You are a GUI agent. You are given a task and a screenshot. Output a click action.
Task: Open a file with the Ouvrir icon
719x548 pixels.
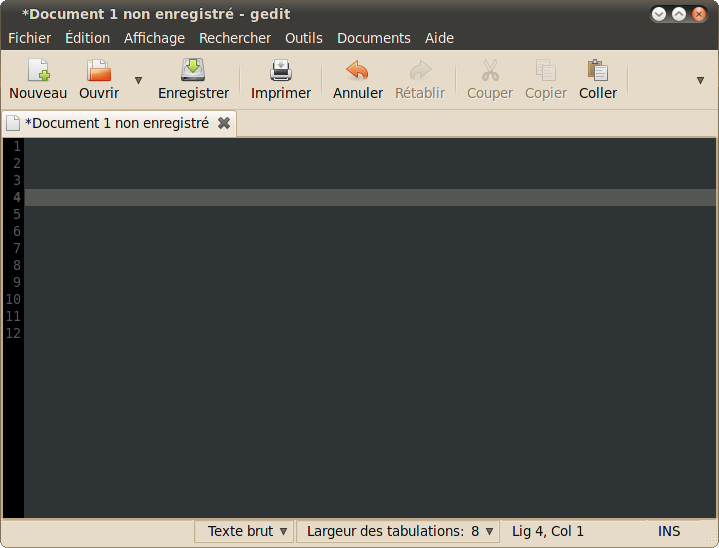pyautogui.click(x=98, y=71)
